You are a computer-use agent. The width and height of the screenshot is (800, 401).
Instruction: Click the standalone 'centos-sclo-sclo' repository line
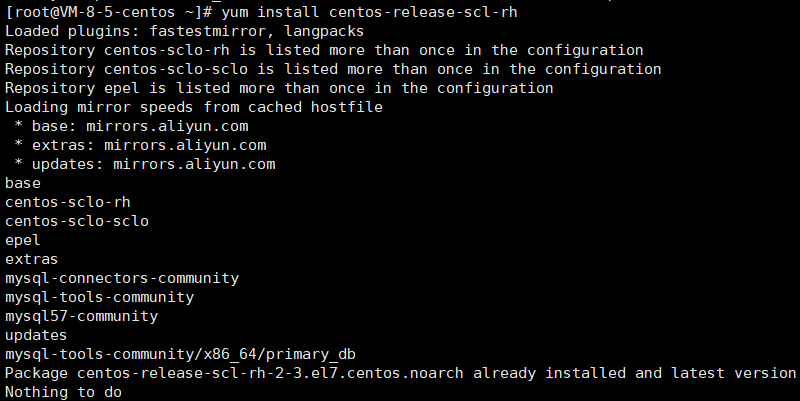click(x=77, y=221)
